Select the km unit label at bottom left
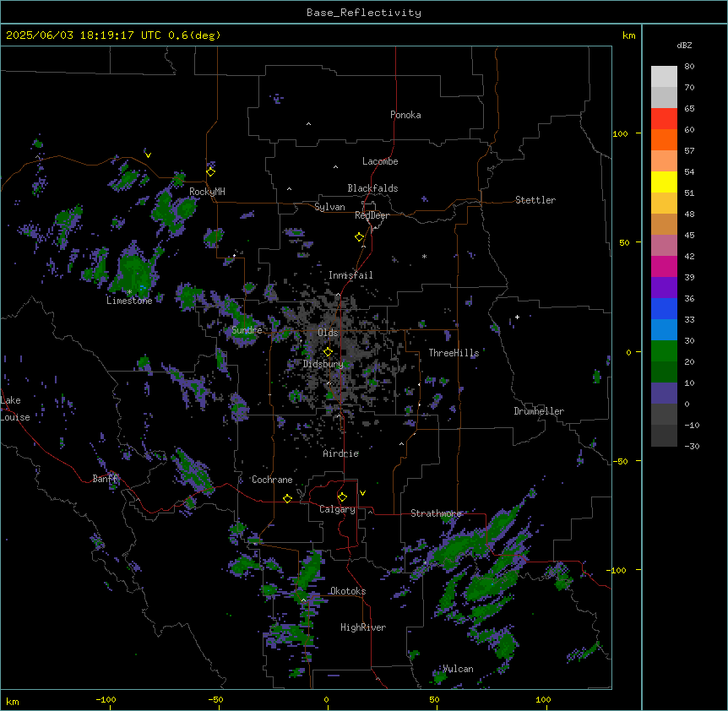The width and height of the screenshot is (728, 711). click(13, 701)
